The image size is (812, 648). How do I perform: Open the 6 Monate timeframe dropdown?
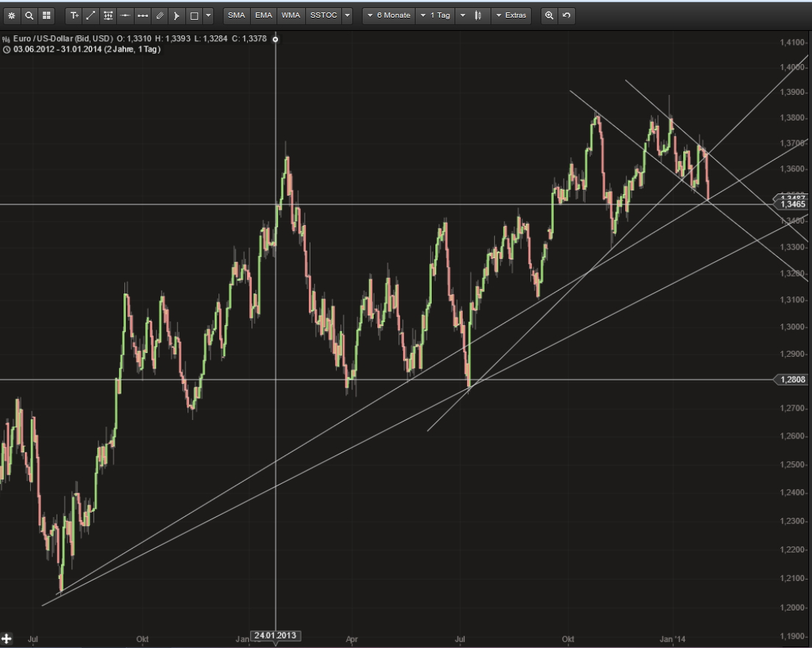click(x=388, y=15)
